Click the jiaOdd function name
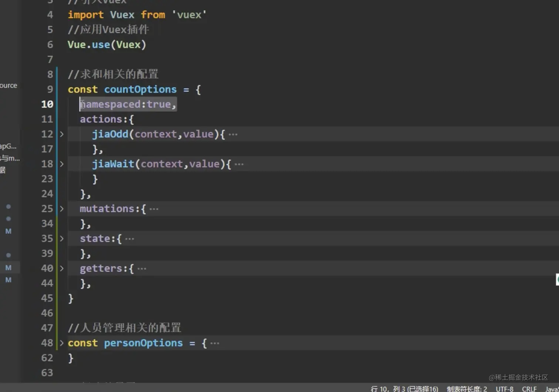Viewport: 559px width, 392px height. [x=110, y=134]
